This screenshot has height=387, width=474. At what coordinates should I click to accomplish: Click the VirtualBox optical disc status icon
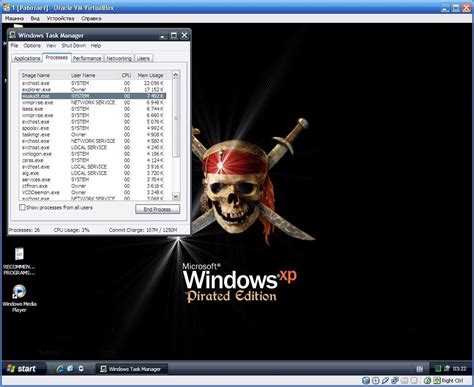[375, 380]
